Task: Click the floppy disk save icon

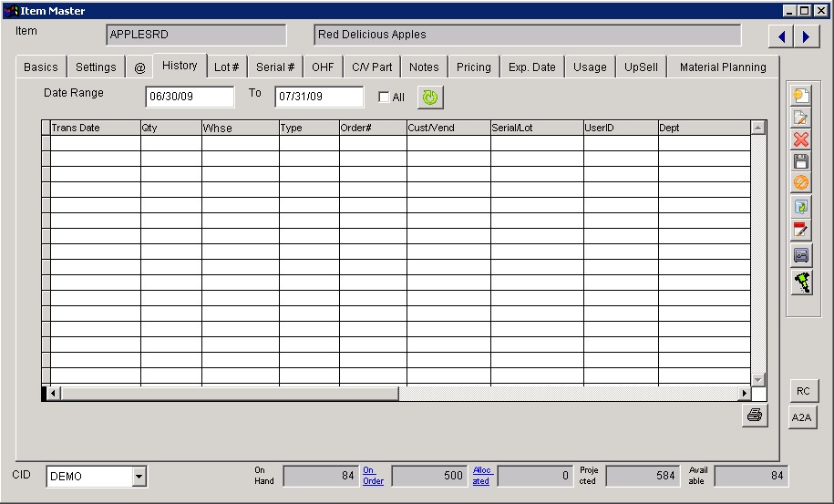Action: (801, 161)
